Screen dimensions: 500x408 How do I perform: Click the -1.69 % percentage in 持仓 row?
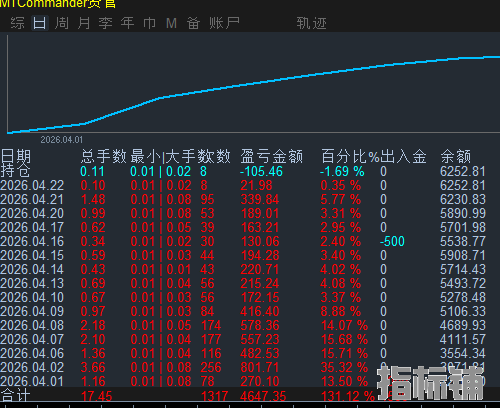tap(342, 171)
